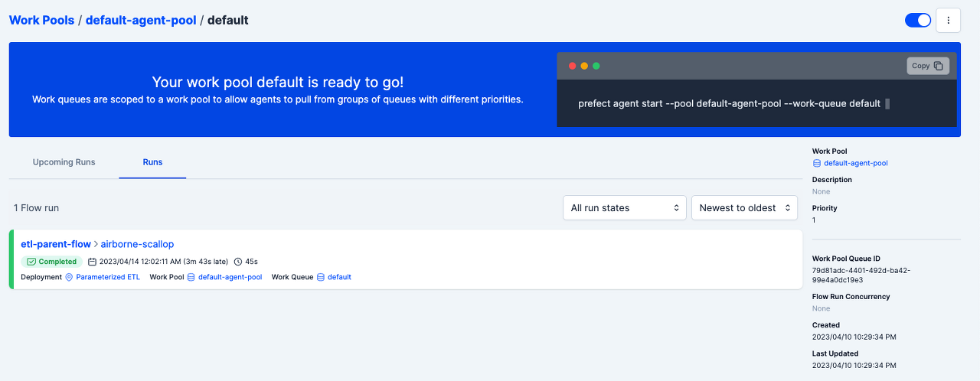Click the location pin icon beside Parameterized ETL

(x=69, y=277)
